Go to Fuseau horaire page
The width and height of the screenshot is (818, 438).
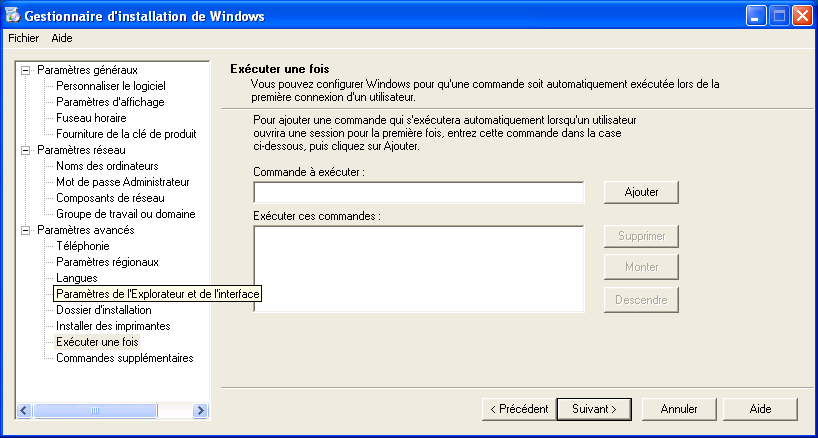tap(91, 118)
